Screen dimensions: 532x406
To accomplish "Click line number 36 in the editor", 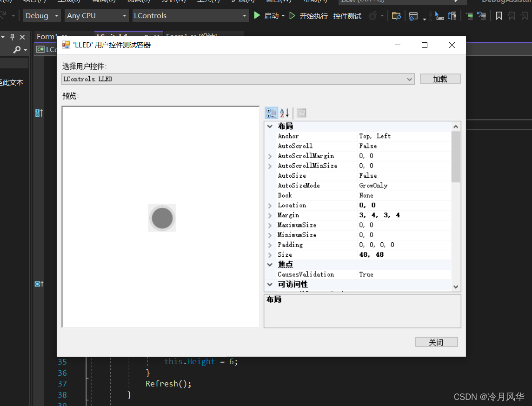I will point(62,373).
